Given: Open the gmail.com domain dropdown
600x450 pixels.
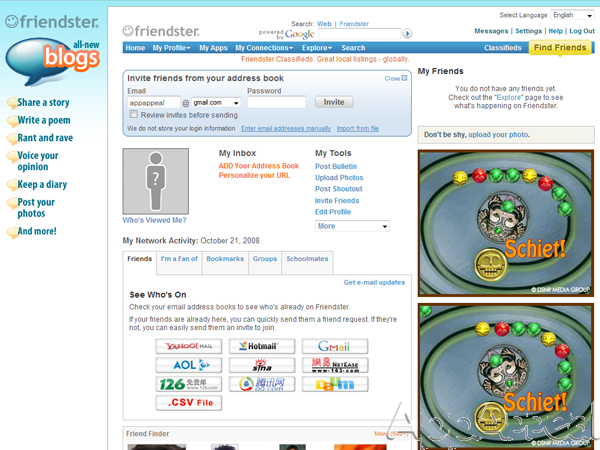Looking at the screenshot, I should pyautogui.click(x=216, y=102).
